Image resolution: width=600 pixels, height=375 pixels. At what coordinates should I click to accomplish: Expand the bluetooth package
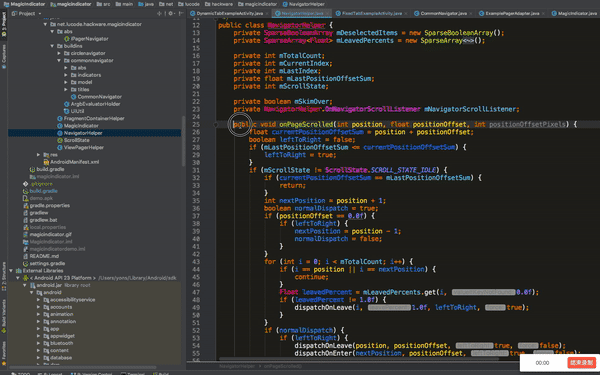point(39,343)
